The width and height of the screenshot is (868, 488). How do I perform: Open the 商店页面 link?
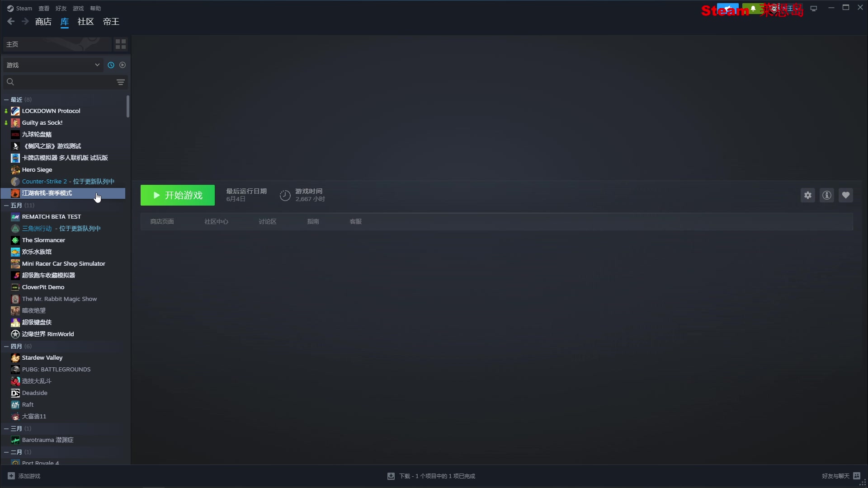point(162,221)
